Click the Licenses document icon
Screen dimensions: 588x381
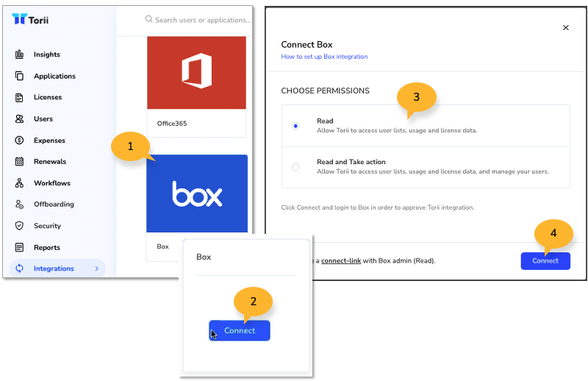coord(19,97)
